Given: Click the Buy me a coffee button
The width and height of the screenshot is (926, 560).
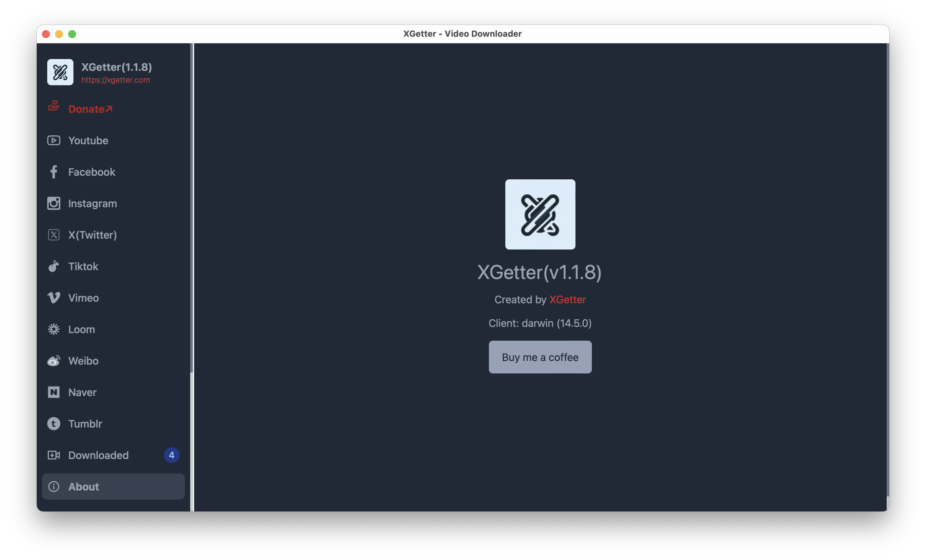Looking at the screenshot, I should pyautogui.click(x=540, y=357).
